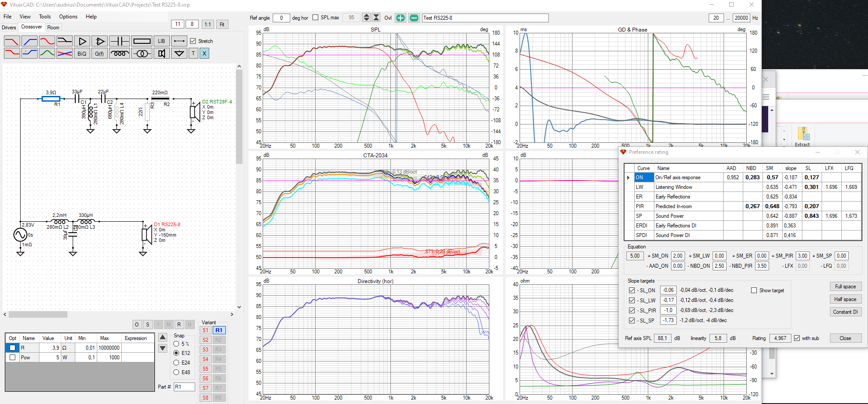Check the R row Opt checkbox
Screen dimensions: 868x404
point(12,347)
